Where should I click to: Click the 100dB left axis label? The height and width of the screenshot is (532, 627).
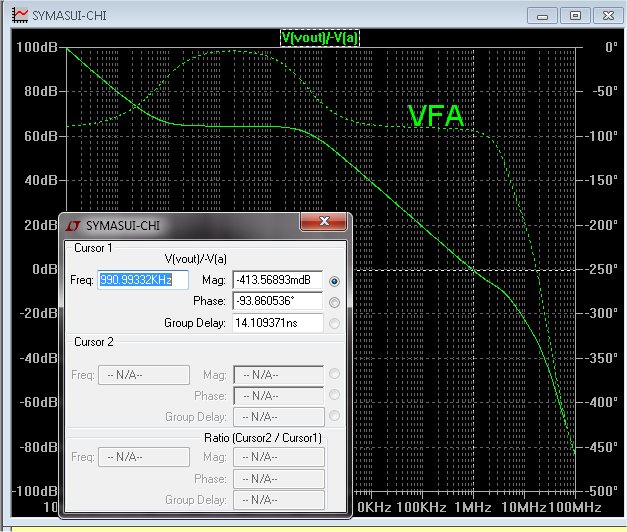(37, 47)
